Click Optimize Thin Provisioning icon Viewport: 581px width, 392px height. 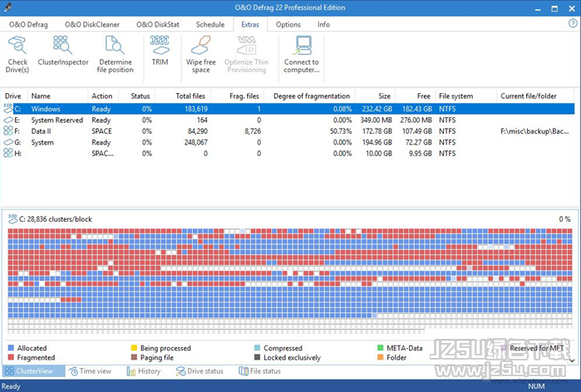pyautogui.click(x=246, y=45)
